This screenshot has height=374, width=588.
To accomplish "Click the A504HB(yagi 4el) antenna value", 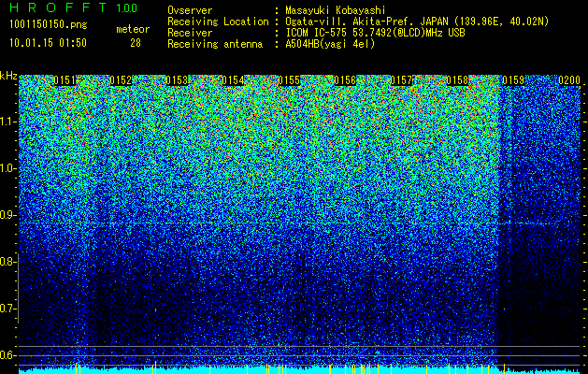I will [330, 44].
